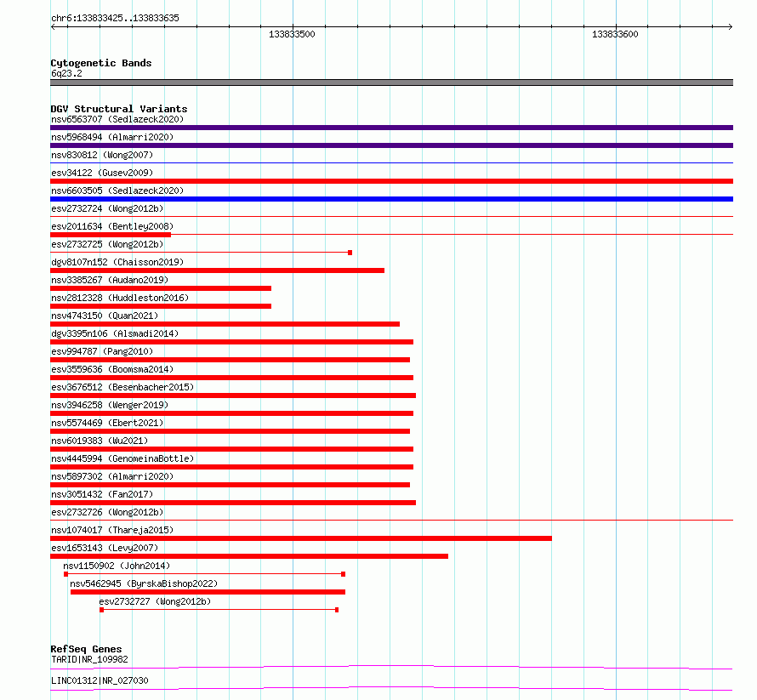Open variant nsv6563707 (Sedlazeck2020)
Viewport: 757px width, 700px height.
point(117,119)
